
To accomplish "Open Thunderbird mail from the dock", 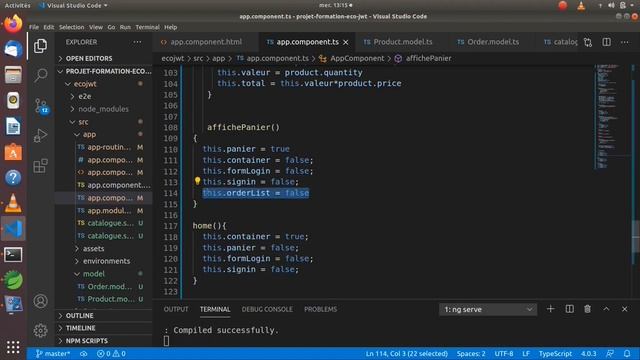I will (13, 49).
